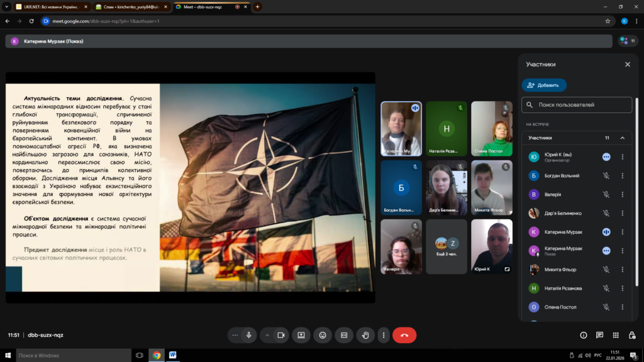644x362 pixels.
Task: Raise hand in the meeting
Action: 365,335
